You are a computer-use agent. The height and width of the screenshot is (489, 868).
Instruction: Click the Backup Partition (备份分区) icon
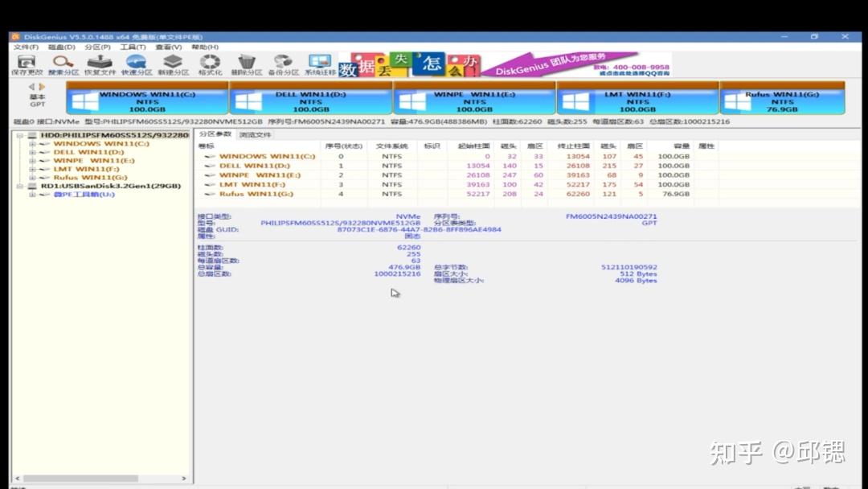pos(283,64)
